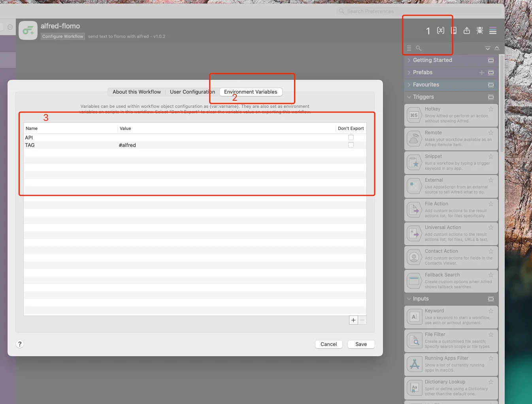532x404 pixels.
Task: Click the Favourites section box icon
Action: [491, 85]
